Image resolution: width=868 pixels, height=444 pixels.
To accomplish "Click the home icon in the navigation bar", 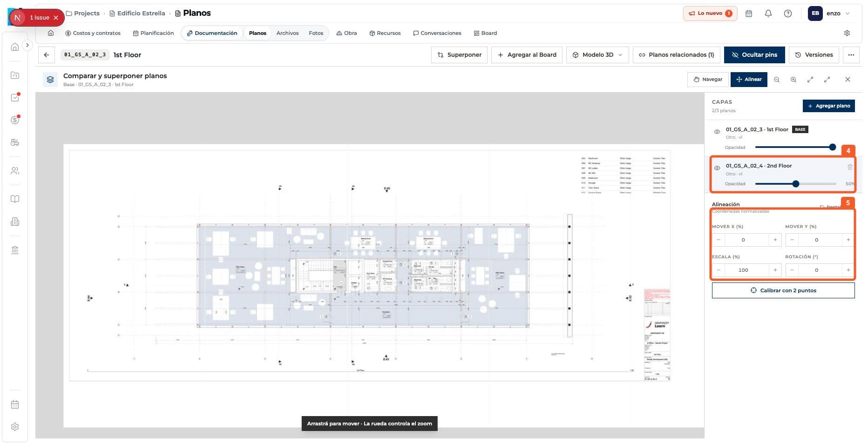I will point(51,33).
